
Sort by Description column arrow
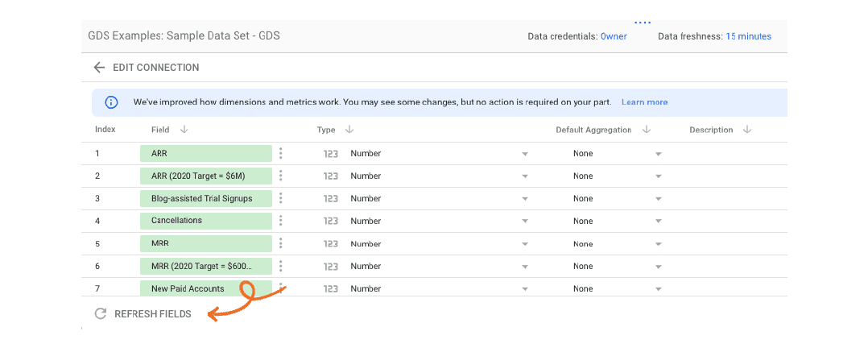point(747,130)
